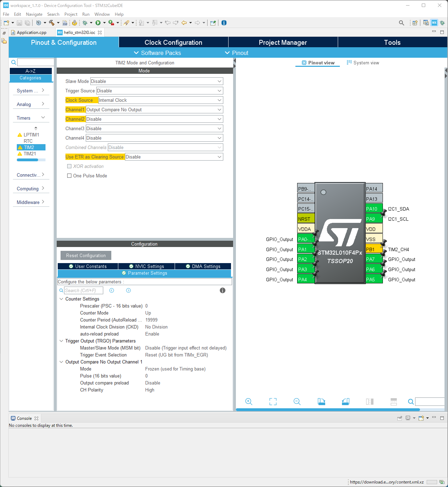This screenshot has width=448, height=487.
Task: Go to previous parameter search result
Action: (112, 290)
